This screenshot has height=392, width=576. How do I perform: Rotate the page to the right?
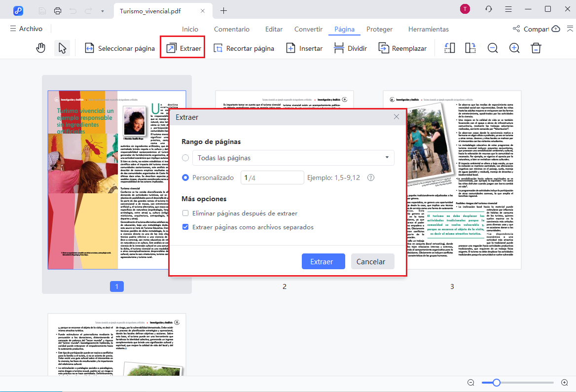tap(470, 48)
